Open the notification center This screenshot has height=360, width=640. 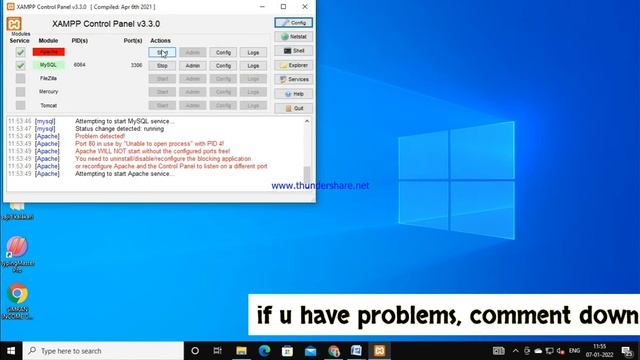627,351
